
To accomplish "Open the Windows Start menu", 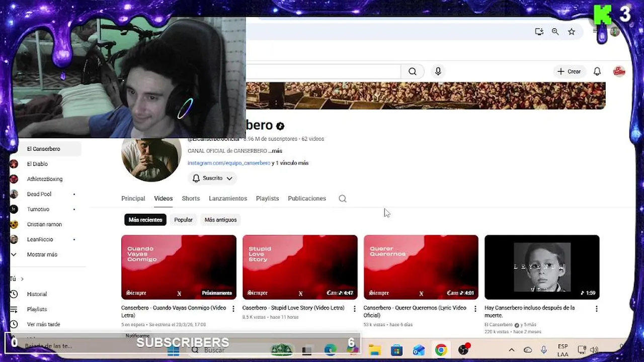I will click(173, 350).
